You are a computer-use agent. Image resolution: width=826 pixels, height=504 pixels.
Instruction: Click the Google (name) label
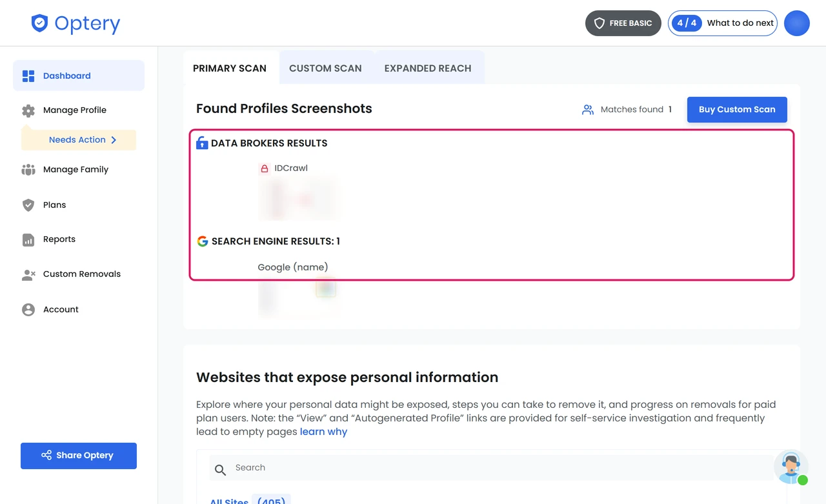click(x=293, y=267)
